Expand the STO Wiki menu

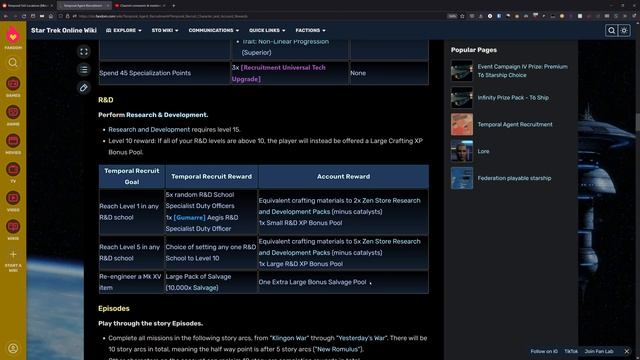165,31
